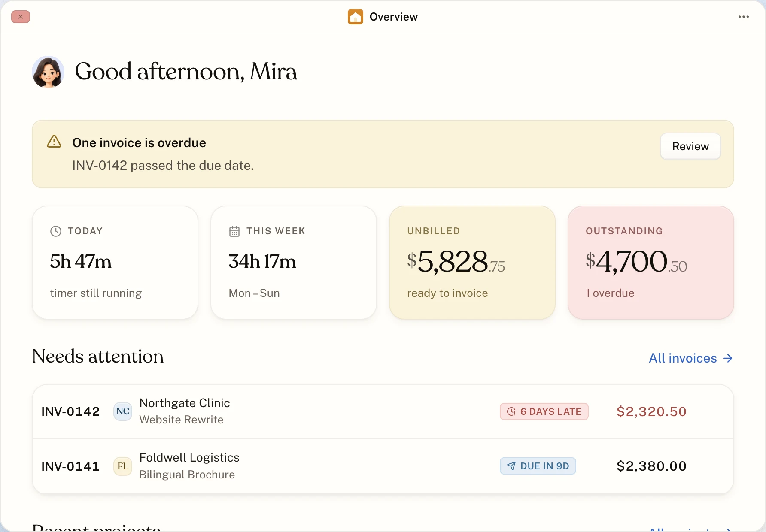
Task: Open the This Week hours card
Action: click(x=294, y=263)
